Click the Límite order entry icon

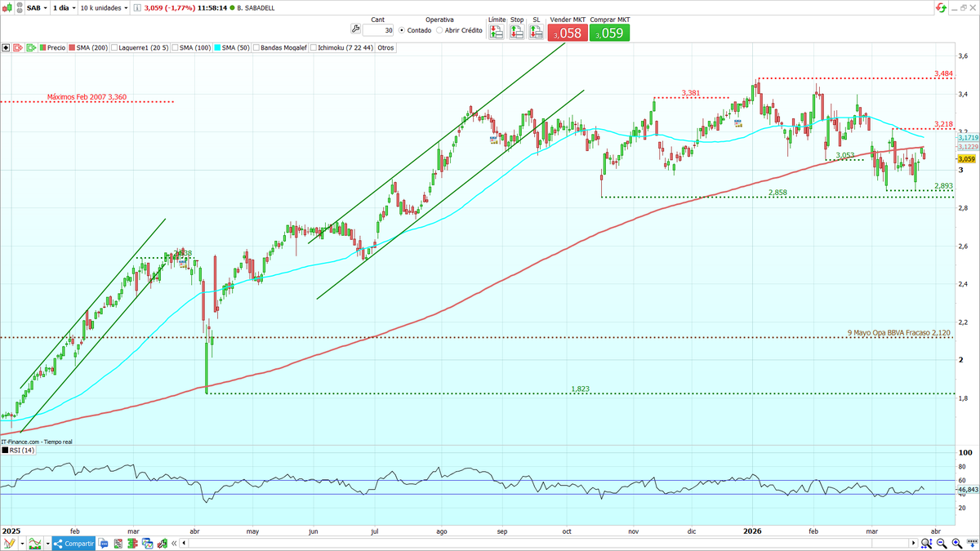pos(497,31)
